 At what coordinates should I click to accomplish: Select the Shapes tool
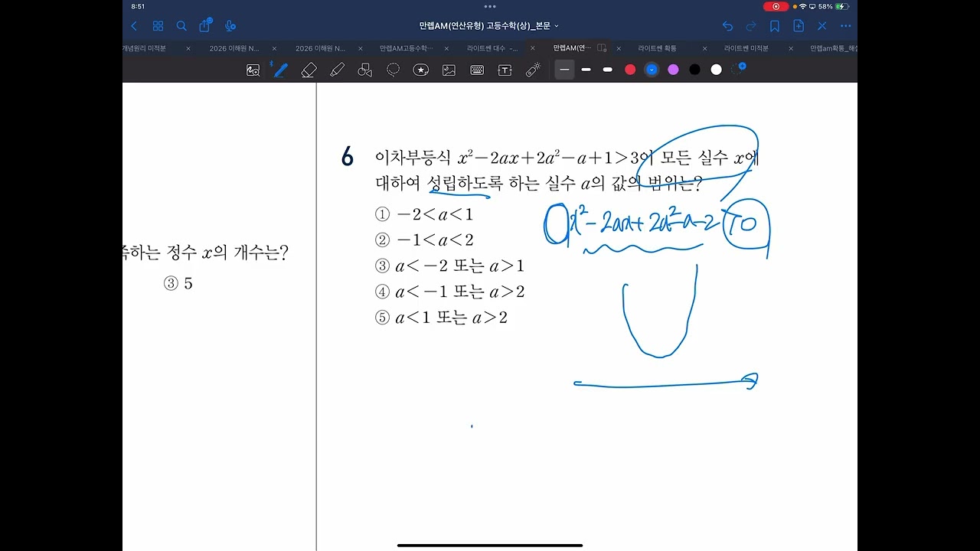click(x=365, y=70)
